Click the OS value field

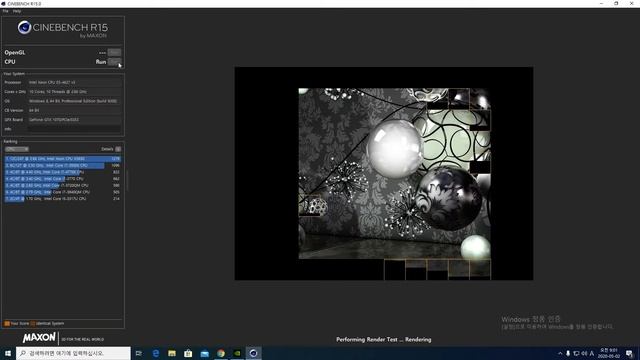pos(74,101)
